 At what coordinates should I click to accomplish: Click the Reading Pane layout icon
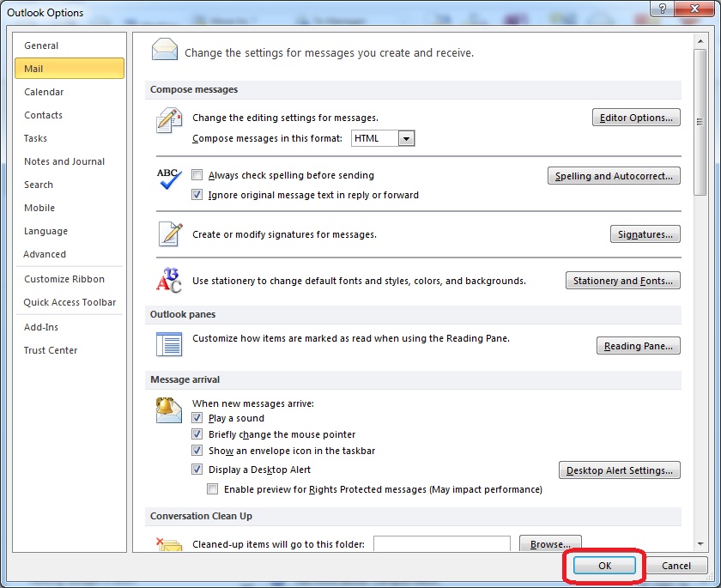tap(169, 343)
